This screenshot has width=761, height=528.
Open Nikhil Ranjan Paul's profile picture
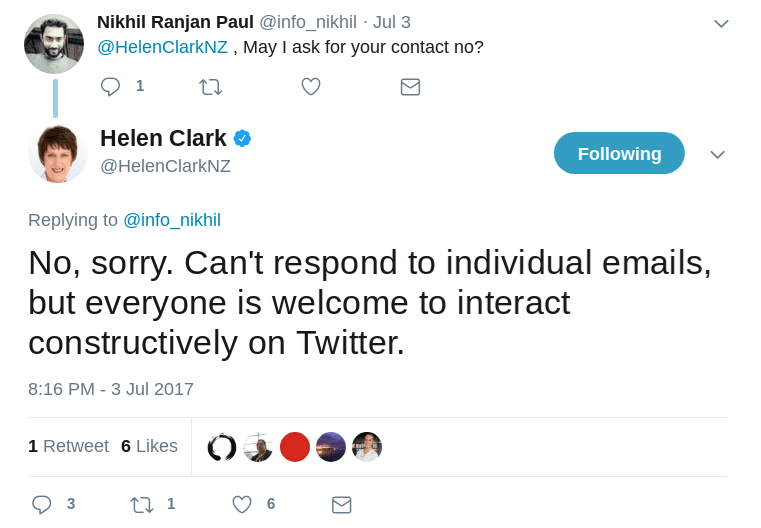(x=54, y=44)
